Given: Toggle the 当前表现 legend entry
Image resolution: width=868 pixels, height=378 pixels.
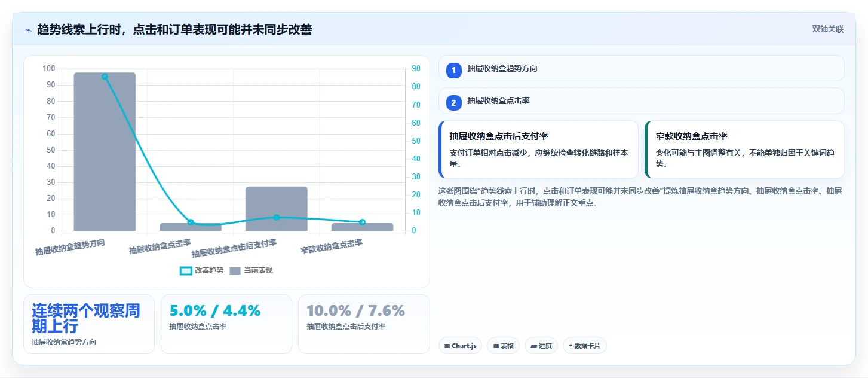Looking at the screenshot, I should [251, 270].
